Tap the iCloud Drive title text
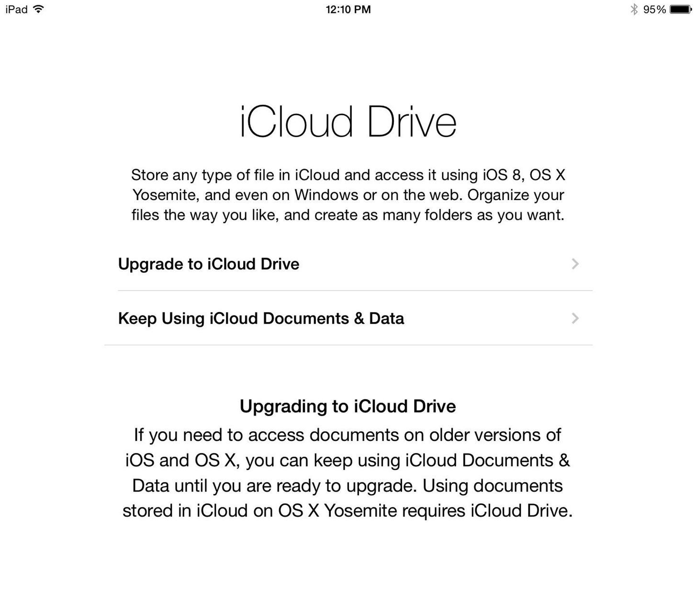The image size is (697, 616). (x=348, y=121)
